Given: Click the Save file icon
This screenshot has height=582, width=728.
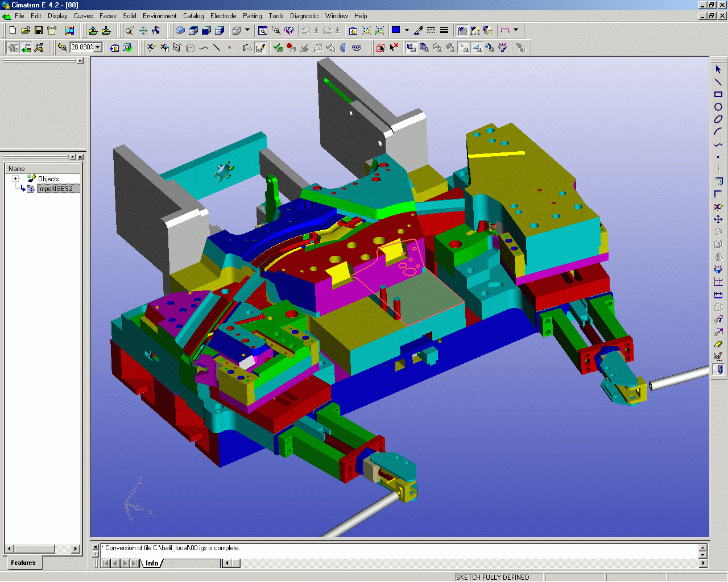Looking at the screenshot, I should click(39, 30).
